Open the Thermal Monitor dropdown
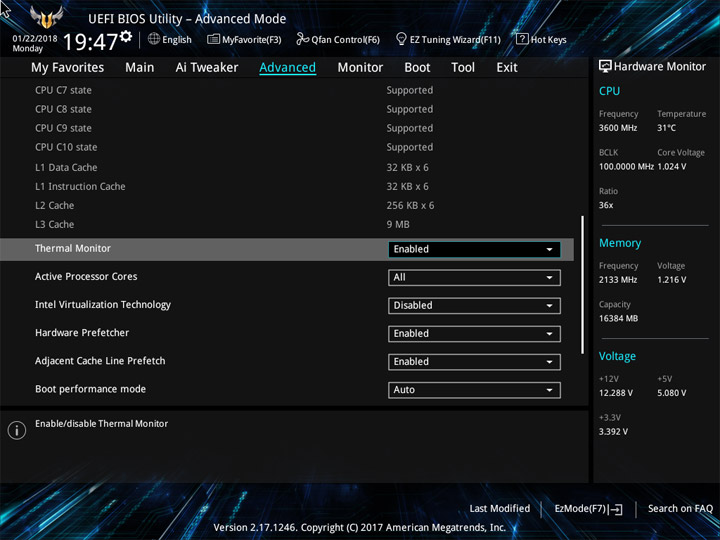This screenshot has height=540, width=720. coord(474,249)
